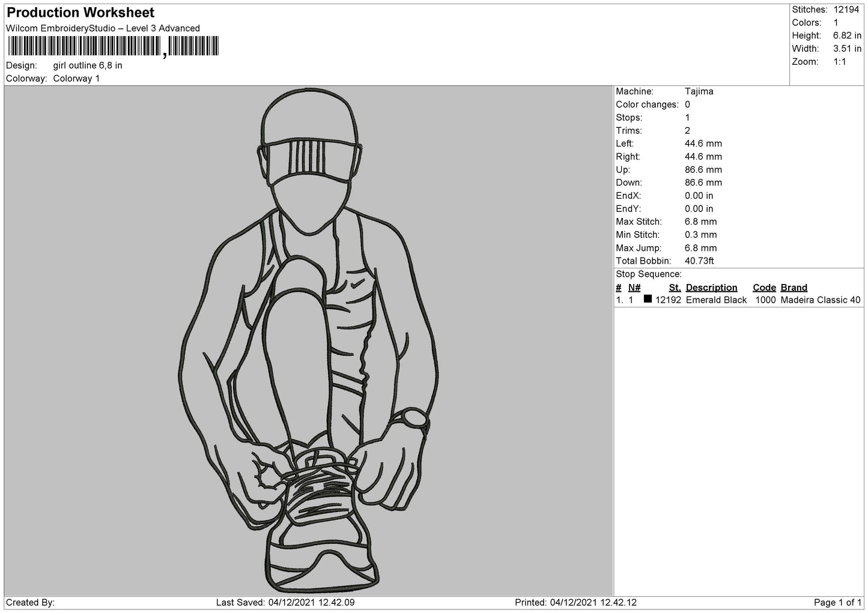
Task: Select the Stitches count 12194
Action: (x=847, y=10)
